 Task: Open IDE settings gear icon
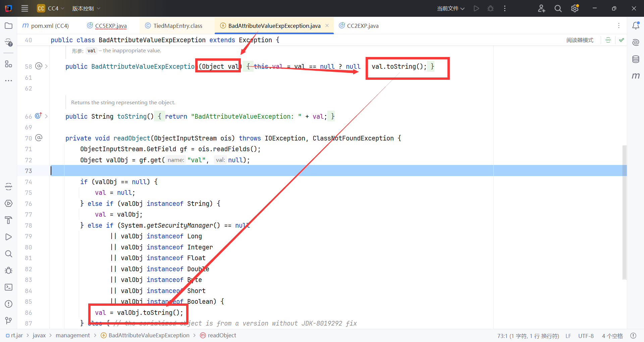pos(575,8)
